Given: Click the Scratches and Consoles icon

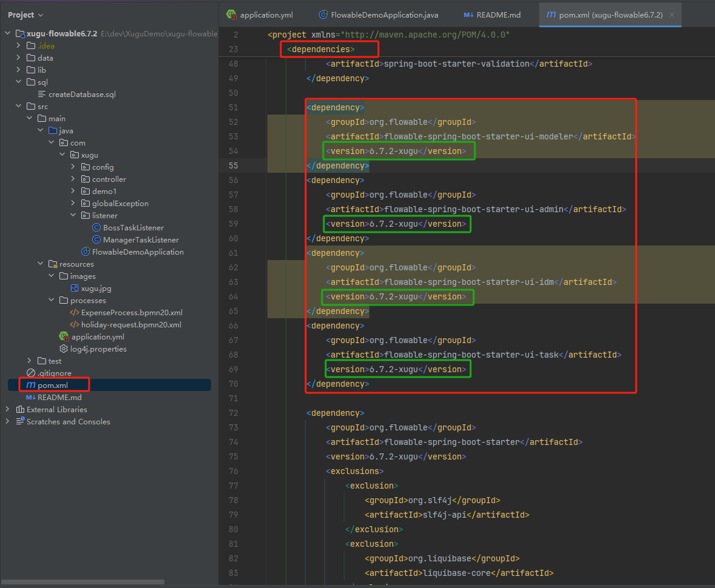Looking at the screenshot, I should tap(20, 421).
